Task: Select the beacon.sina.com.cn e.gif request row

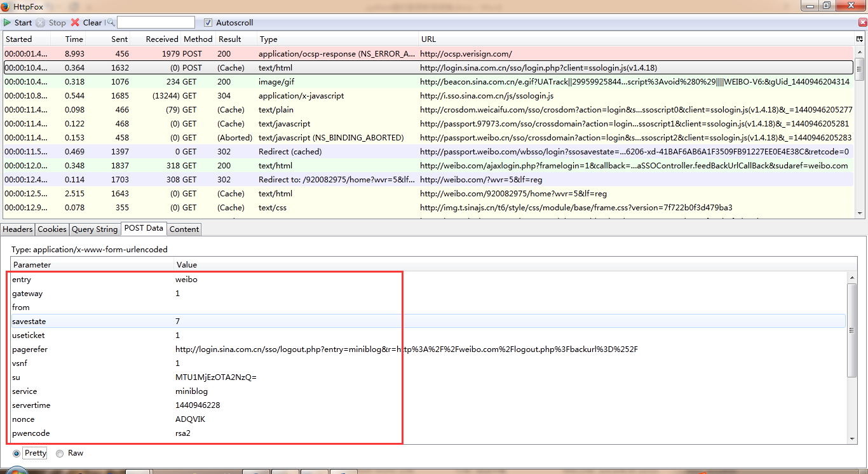Action: point(428,81)
